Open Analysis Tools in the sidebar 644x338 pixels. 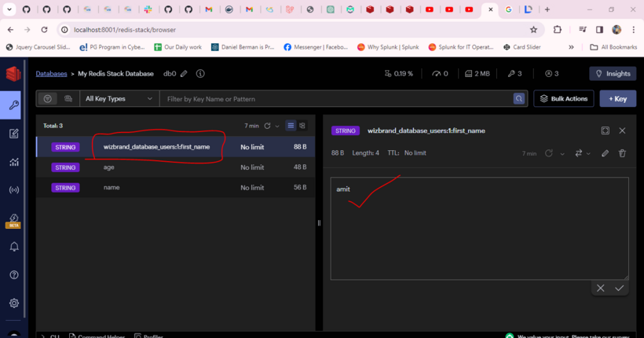(x=13, y=162)
